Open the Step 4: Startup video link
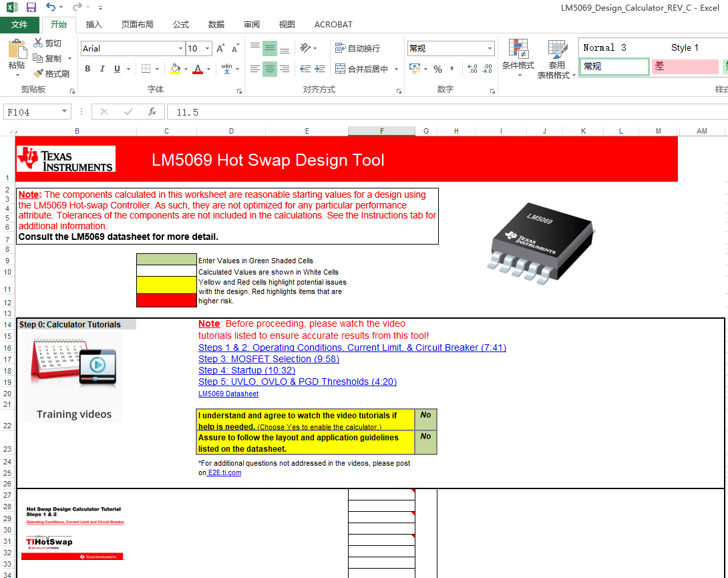This screenshot has height=578, width=728. (x=246, y=370)
